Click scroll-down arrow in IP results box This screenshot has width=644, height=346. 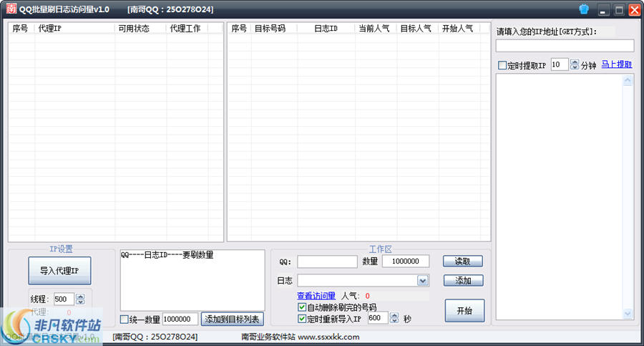(628, 314)
